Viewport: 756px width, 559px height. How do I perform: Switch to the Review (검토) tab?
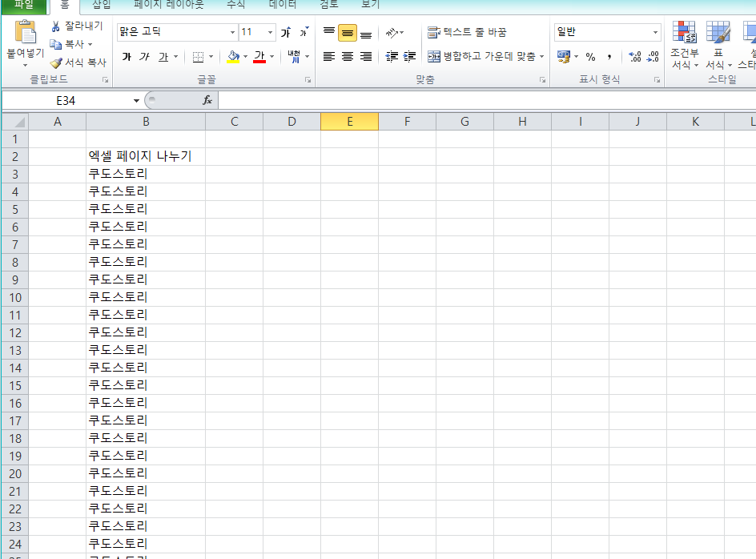pos(329,6)
